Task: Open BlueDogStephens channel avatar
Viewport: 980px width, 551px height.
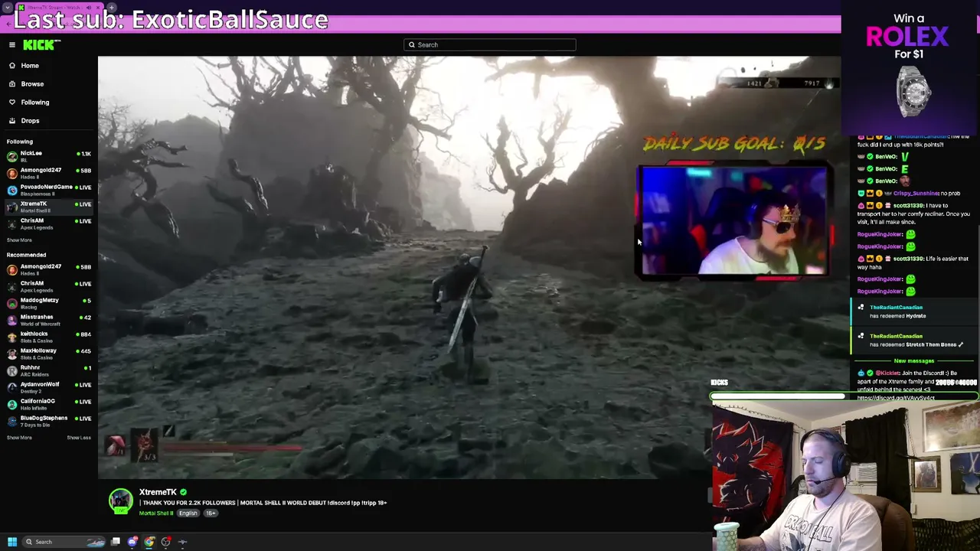Action: pyautogui.click(x=12, y=421)
